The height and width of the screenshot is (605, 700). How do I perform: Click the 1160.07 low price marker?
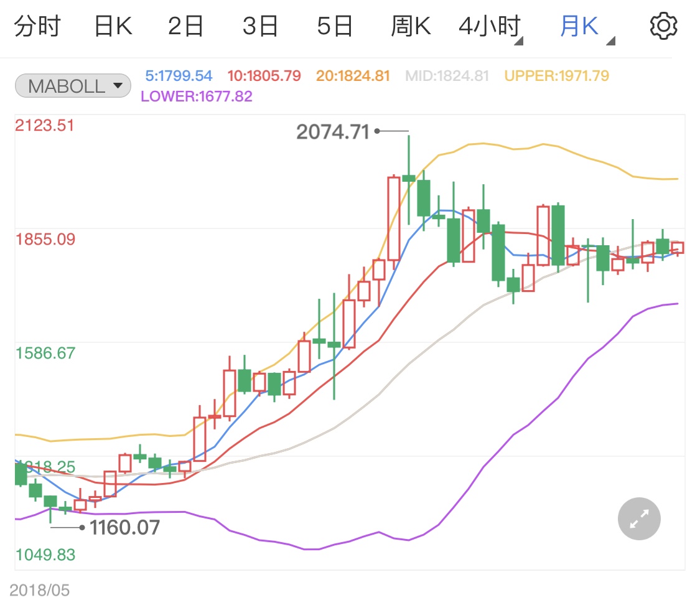tap(124, 528)
